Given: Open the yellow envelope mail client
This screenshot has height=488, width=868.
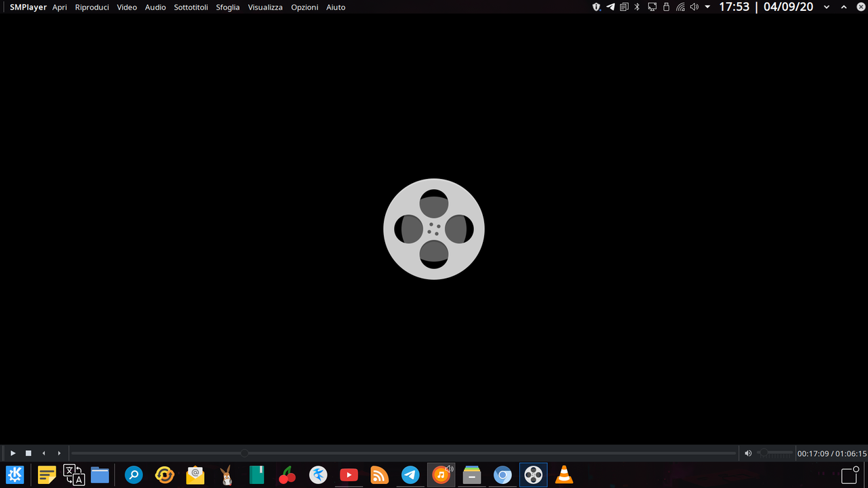Looking at the screenshot, I should (x=195, y=475).
